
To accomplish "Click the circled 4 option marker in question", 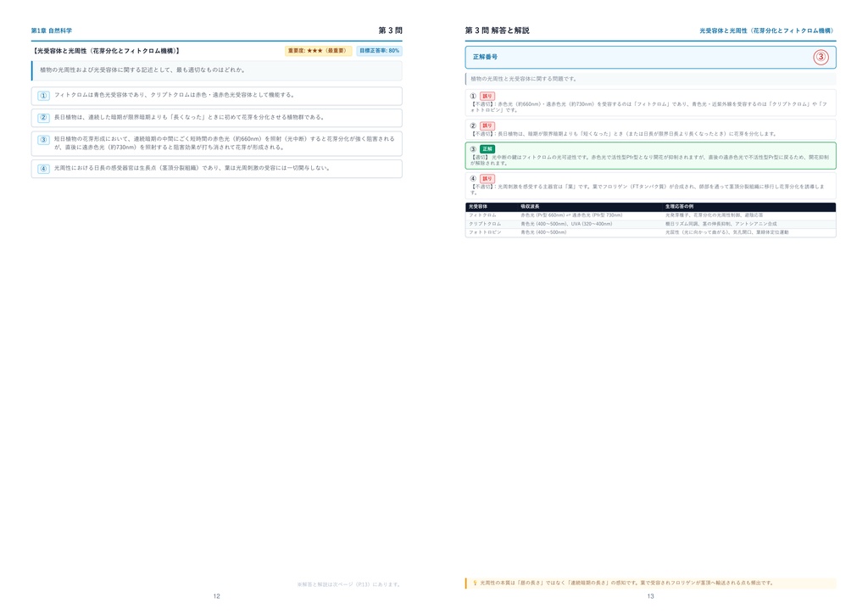I will (x=44, y=168).
